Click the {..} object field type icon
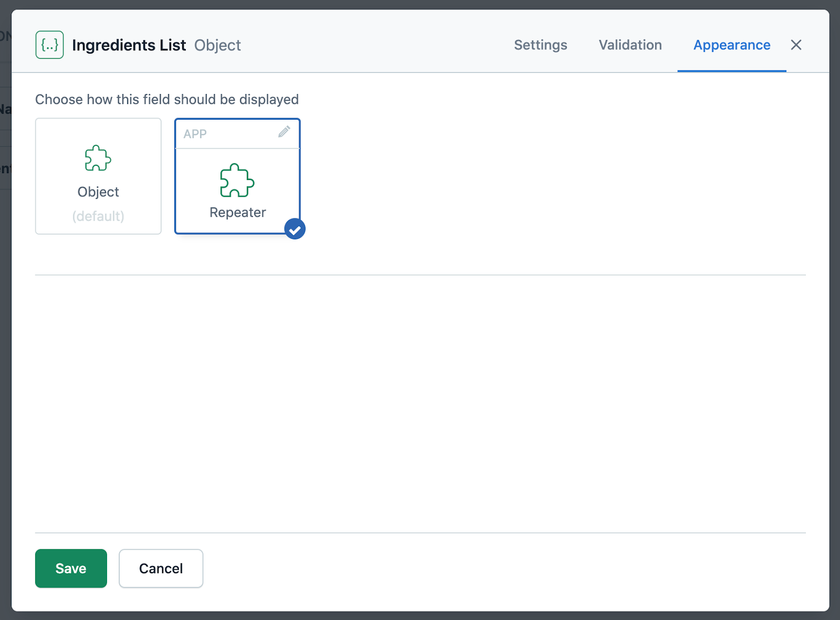 pos(49,45)
